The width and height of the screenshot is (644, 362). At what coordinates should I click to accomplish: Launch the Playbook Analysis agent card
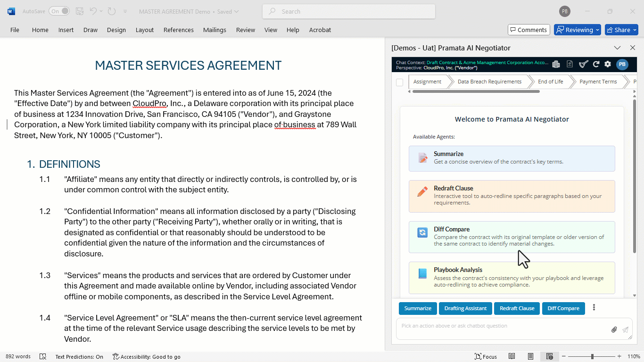tap(512, 278)
